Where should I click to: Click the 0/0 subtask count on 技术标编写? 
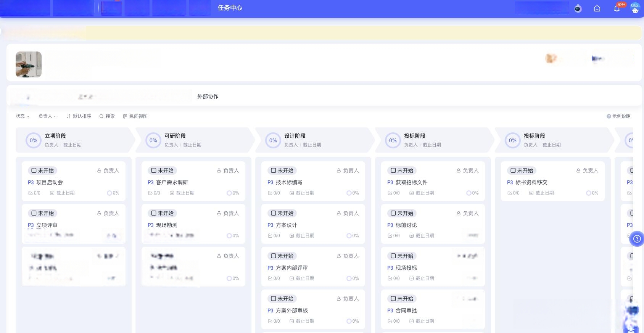274,193
